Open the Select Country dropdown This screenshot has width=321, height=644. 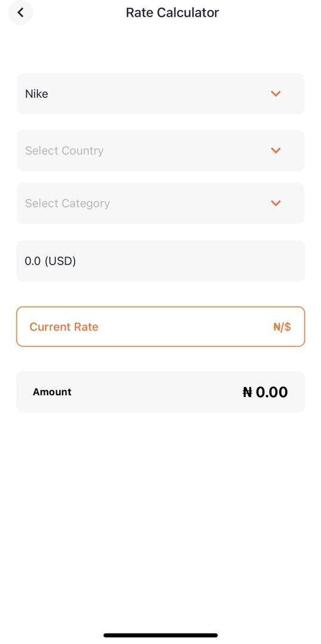coord(160,151)
